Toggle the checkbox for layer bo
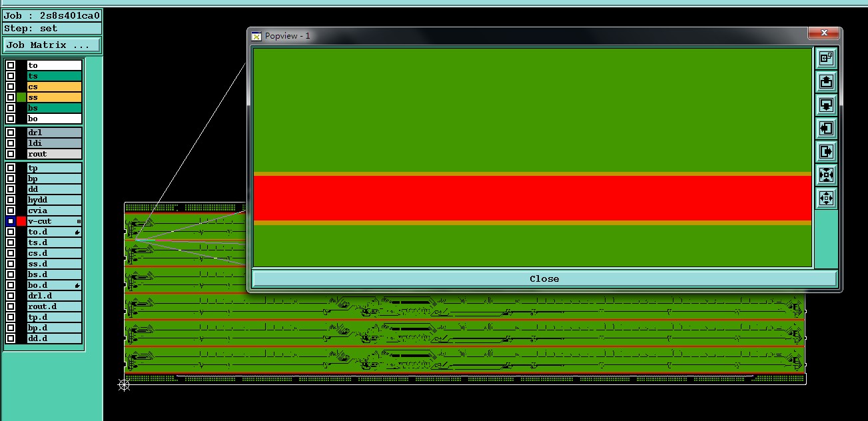This screenshot has width=868, height=421. (11, 119)
